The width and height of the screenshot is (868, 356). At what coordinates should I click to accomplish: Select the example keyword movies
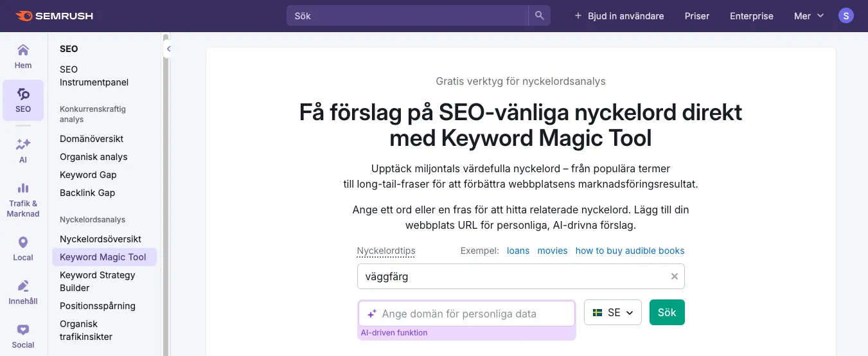[553, 251]
